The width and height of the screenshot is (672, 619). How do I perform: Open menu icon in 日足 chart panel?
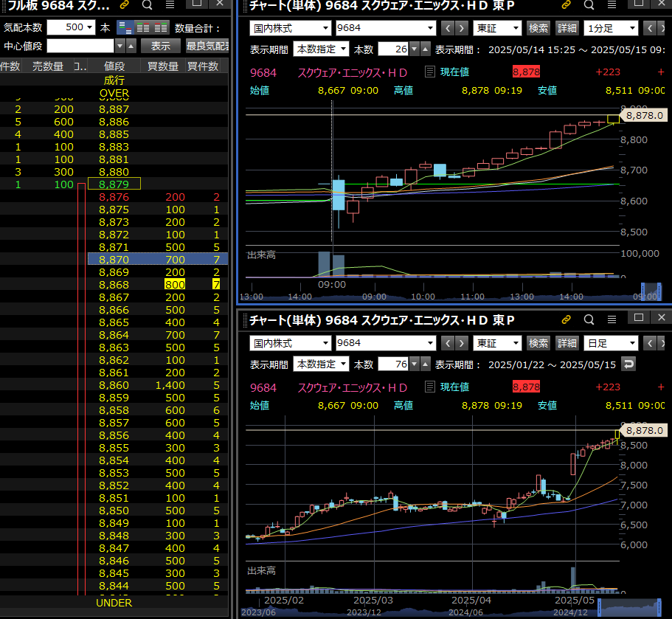coord(612,319)
